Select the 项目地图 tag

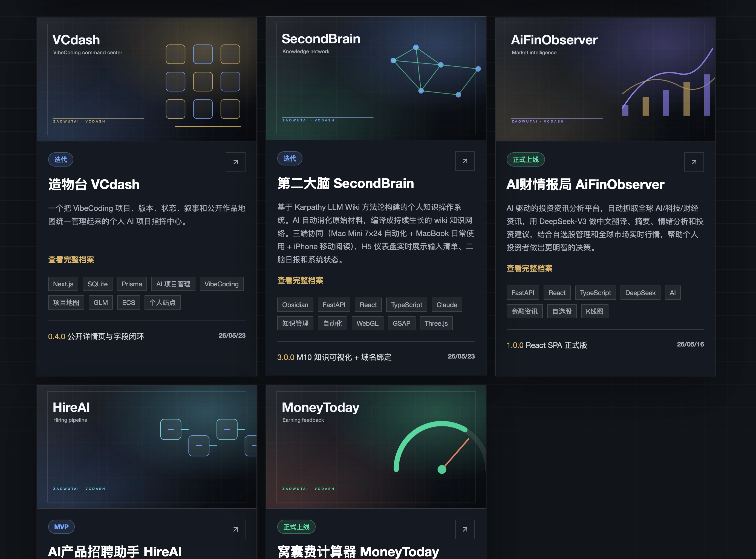click(x=66, y=302)
